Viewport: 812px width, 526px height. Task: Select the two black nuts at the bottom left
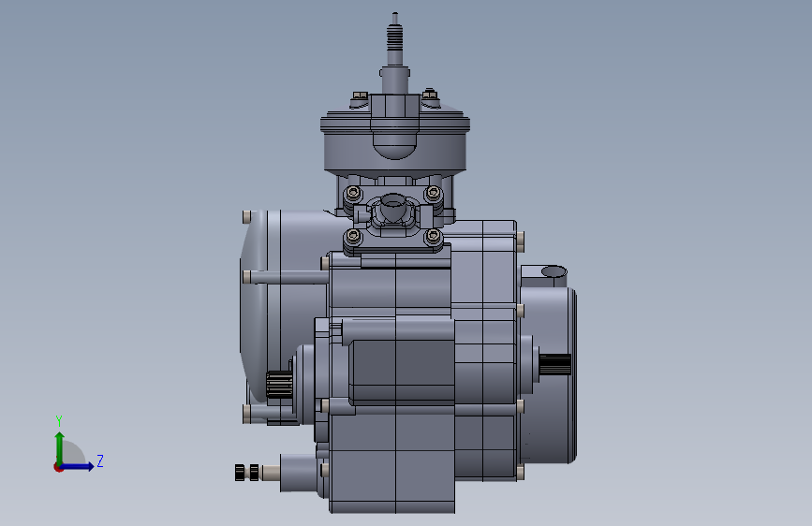[x=246, y=473]
